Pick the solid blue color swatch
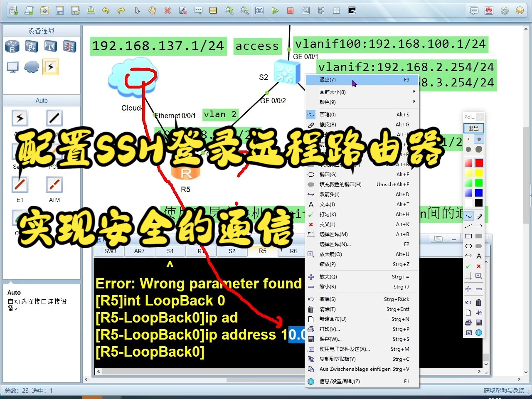This screenshot has height=399, width=532. click(479, 193)
